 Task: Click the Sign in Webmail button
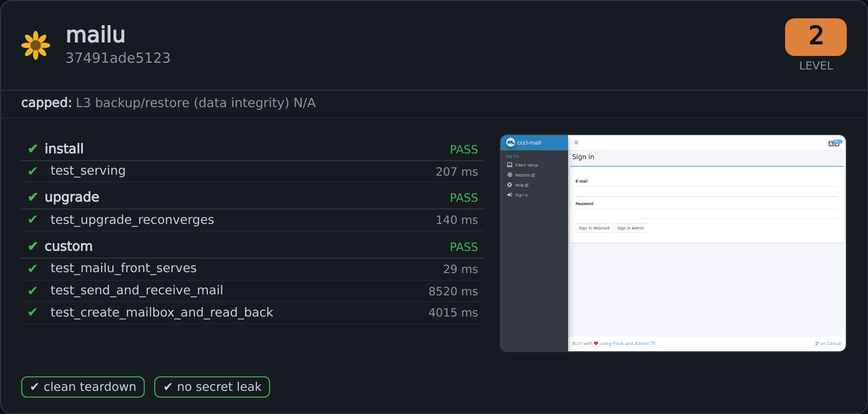click(594, 228)
